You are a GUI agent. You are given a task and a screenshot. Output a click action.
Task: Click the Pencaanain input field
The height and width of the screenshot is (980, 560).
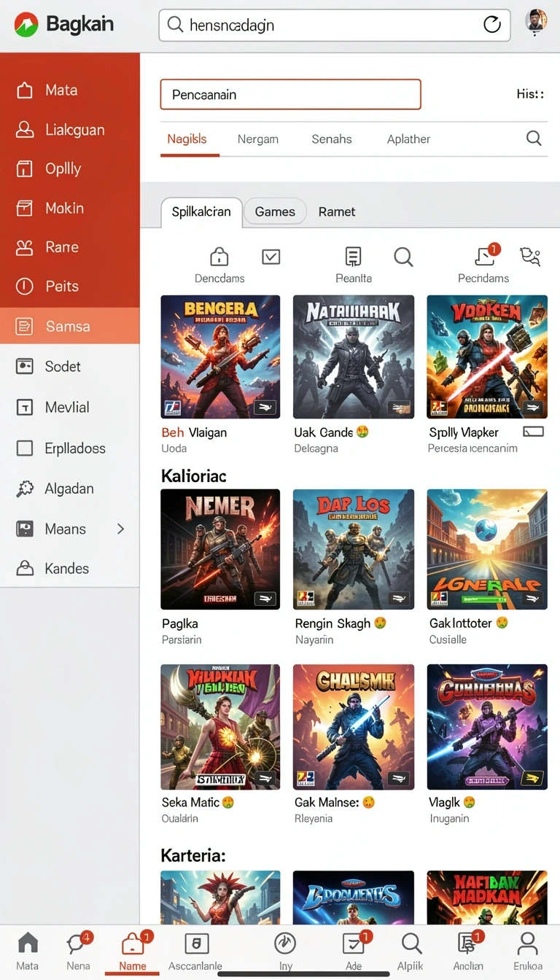(290, 94)
